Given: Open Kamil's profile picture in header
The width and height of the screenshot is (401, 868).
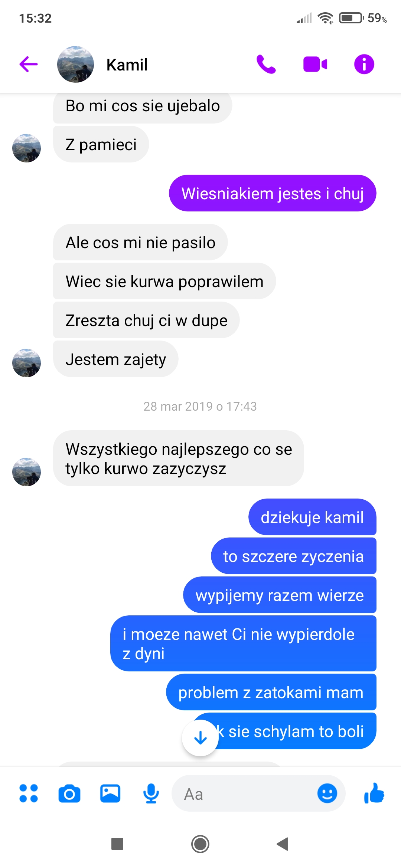Looking at the screenshot, I should 75,64.
